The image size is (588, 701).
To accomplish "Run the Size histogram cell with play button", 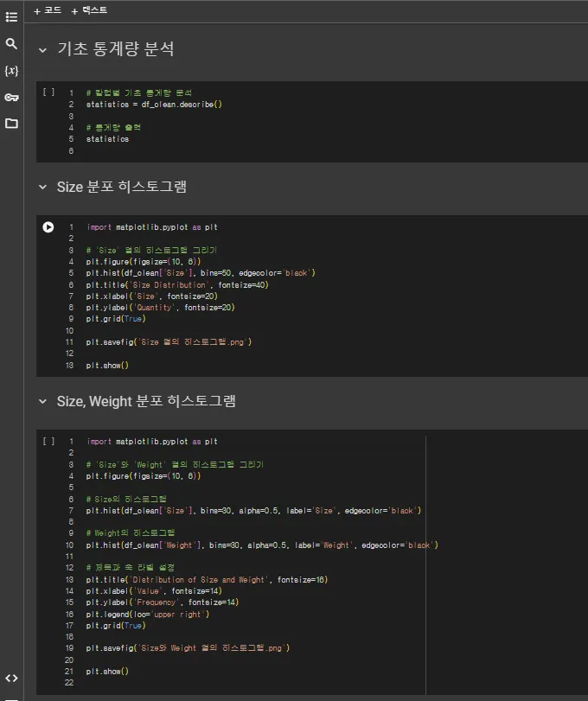I will tap(48, 227).
